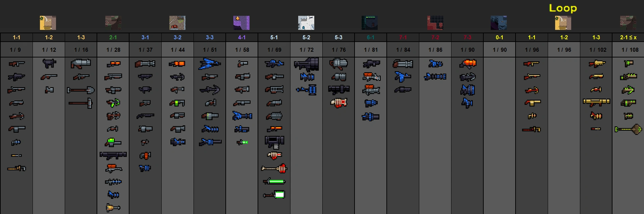Screen dimensions: 644x214
Task: Select the red blood cannon in column 5-3
Action: (338, 102)
